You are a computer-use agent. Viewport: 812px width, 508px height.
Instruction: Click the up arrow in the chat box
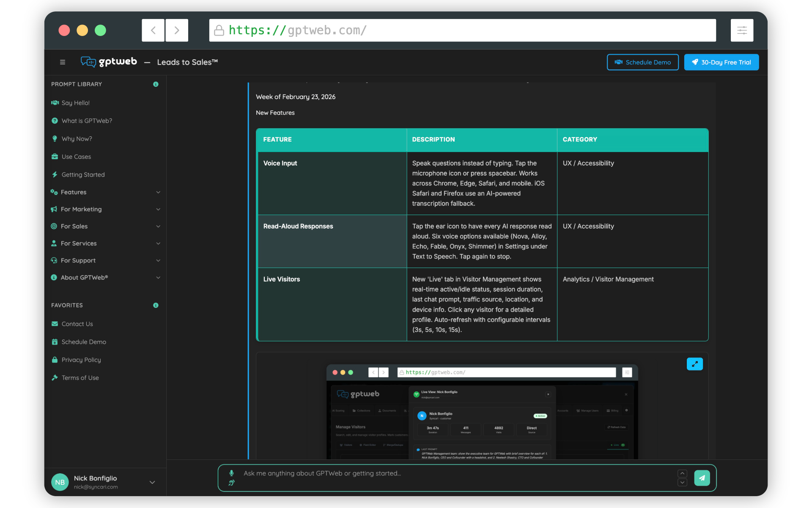pyautogui.click(x=682, y=473)
